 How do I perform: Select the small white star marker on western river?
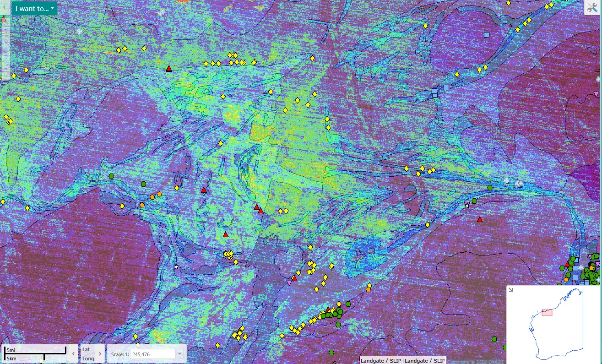click(176, 266)
